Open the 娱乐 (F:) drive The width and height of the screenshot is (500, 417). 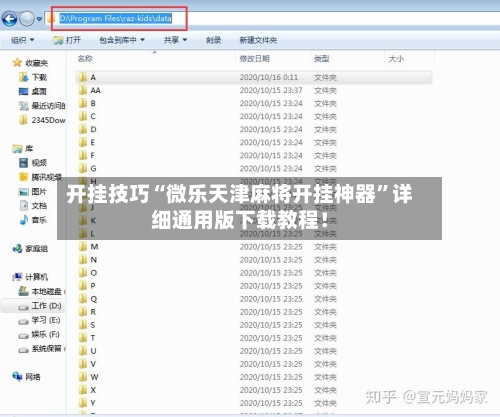(39, 334)
